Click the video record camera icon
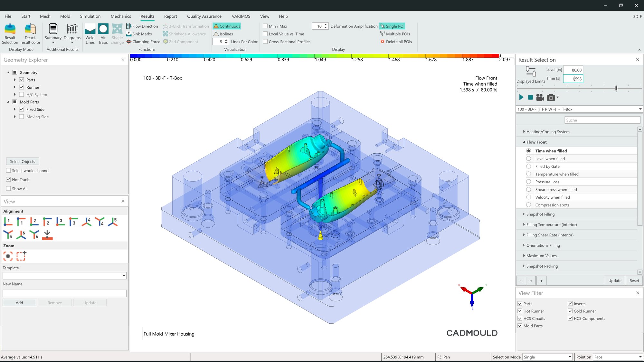This screenshot has width=644, height=362. tap(540, 97)
